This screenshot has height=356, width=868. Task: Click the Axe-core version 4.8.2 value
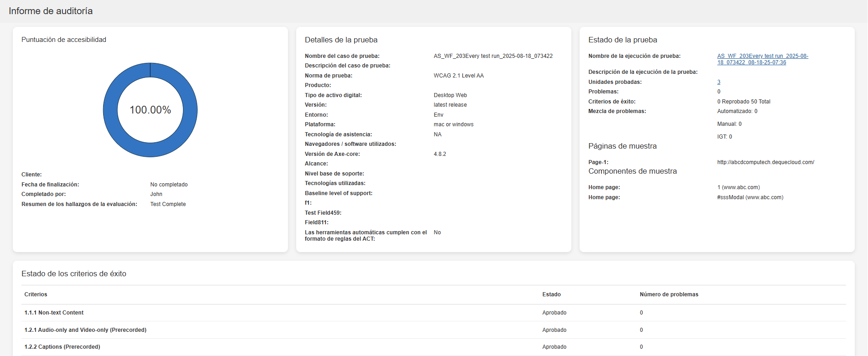point(439,154)
